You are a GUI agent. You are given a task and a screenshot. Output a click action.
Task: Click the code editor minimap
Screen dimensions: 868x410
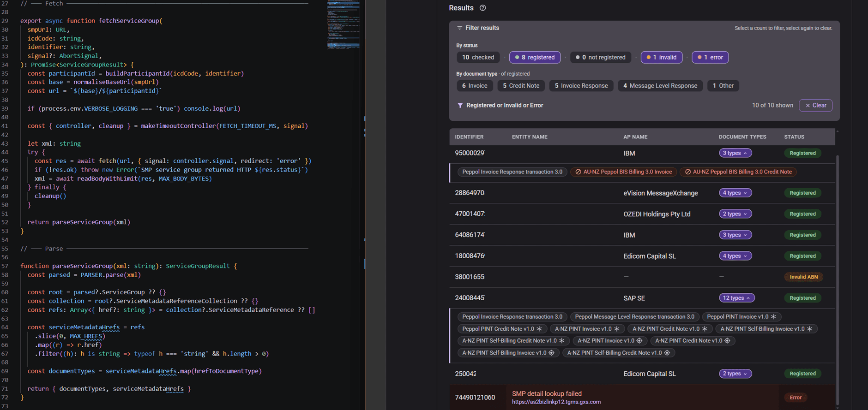tap(343, 24)
